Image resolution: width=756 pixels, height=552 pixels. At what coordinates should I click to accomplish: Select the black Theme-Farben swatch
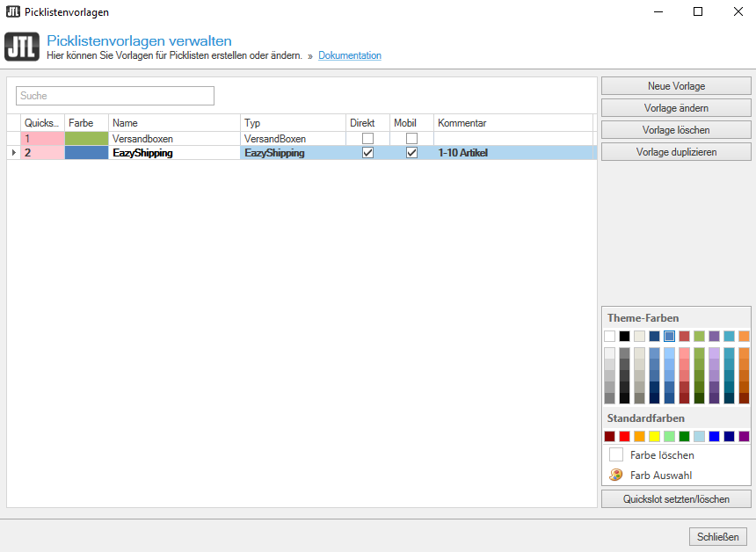tap(624, 336)
